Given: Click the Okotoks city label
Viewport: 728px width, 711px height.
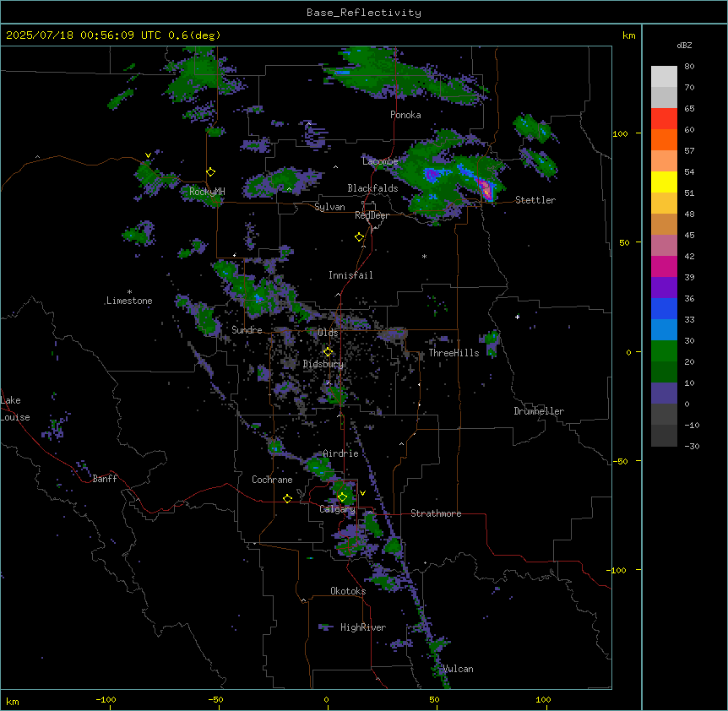Looking at the screenshot, I should click(x=348, y=591).
